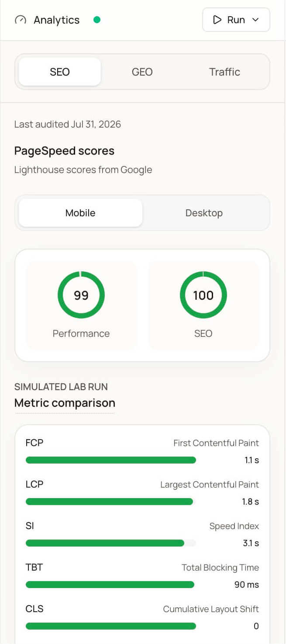286x644 pixels.
Task: Click the Analytics title text
Action: point(57,20)
